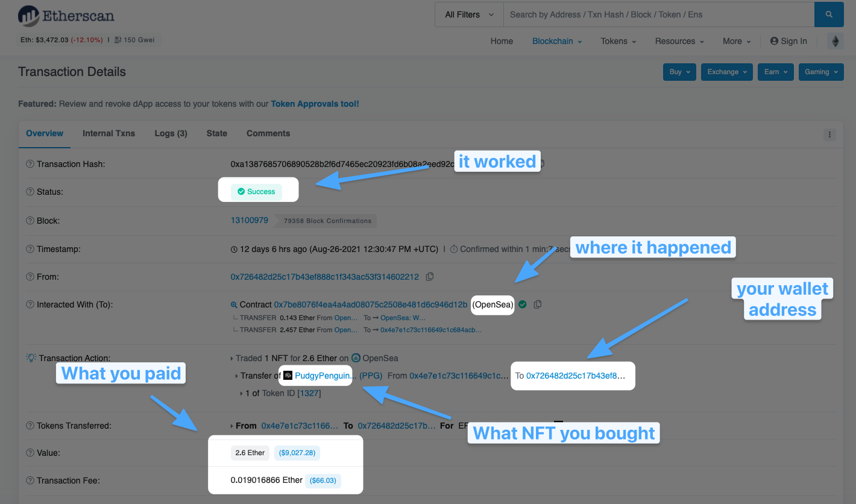Open the From address 0x726482d25c17b43ef888... link
Screen dimensions: 856x504
[x=325, y=277]
